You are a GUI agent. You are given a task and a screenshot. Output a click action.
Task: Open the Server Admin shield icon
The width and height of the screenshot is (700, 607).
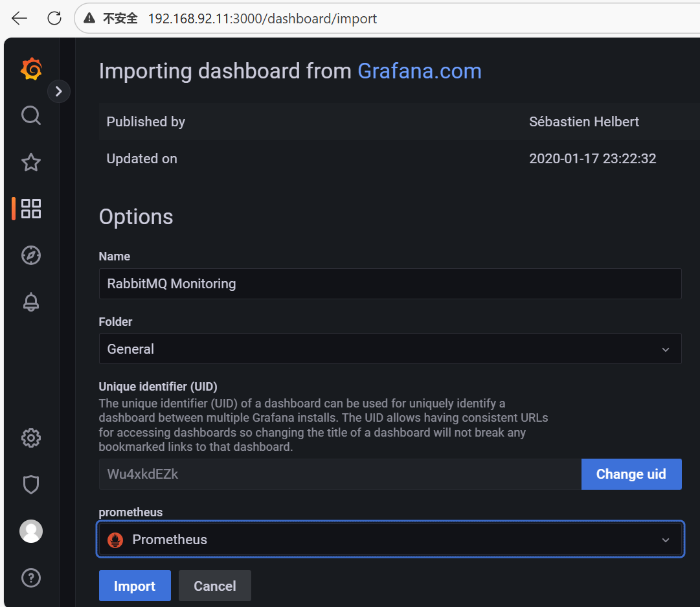(x=31, y=485)
